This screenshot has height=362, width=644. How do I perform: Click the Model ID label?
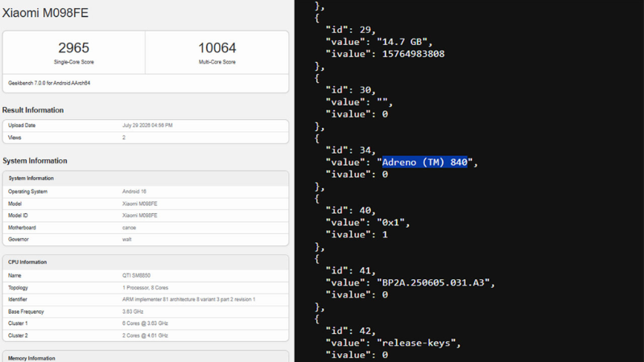point(18,216)
